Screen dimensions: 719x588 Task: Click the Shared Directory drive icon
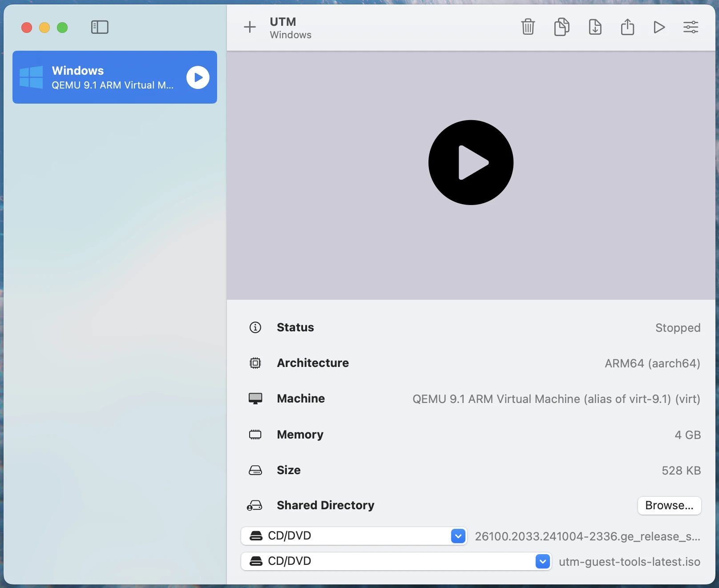254,505
